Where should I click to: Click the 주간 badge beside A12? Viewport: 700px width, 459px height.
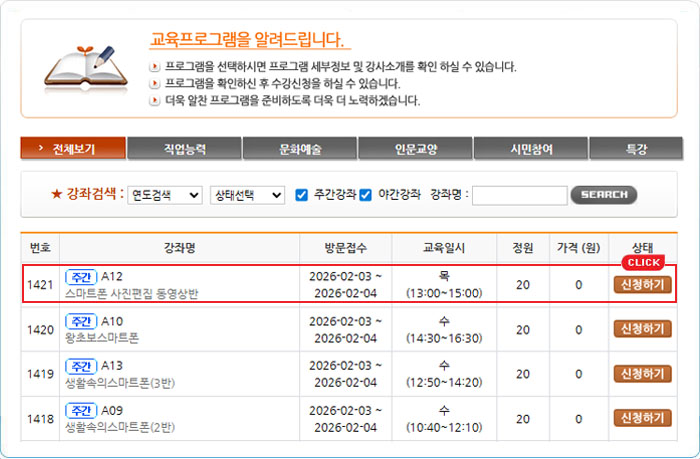coord(80,276)
